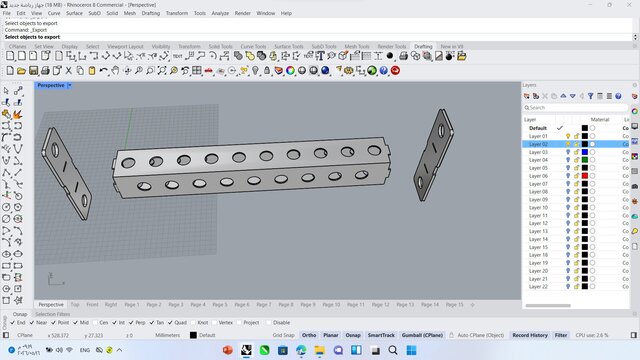Open the Analyze menu
This screenshot has width=640, height=360.
pyautogui.click(x=220, y=13)
